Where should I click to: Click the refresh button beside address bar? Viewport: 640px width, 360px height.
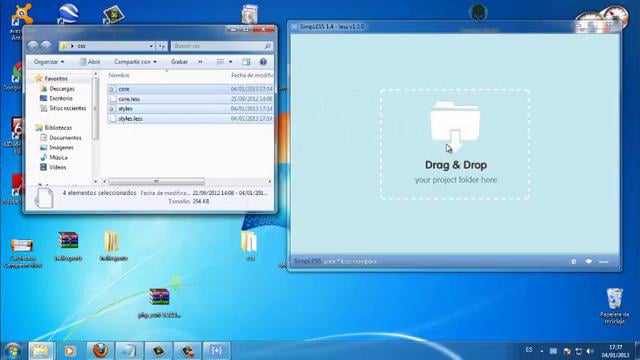coord(162,46)
